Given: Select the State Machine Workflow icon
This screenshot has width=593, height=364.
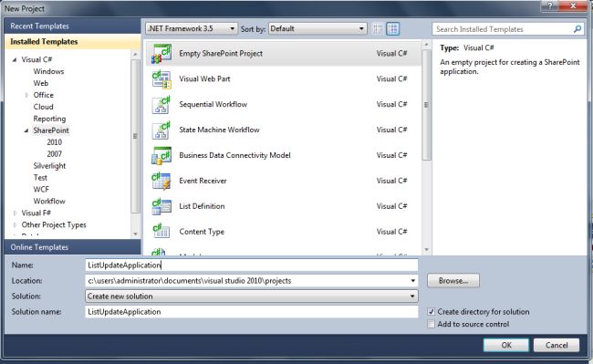Looking at the screenshot, I should click(161, 130).
